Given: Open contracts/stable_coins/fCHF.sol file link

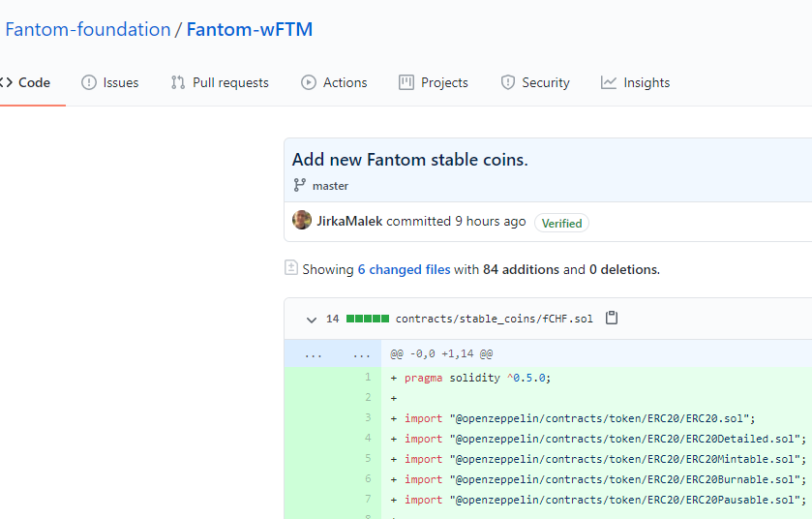Looking at the screenshot, I should click(494, 320).
